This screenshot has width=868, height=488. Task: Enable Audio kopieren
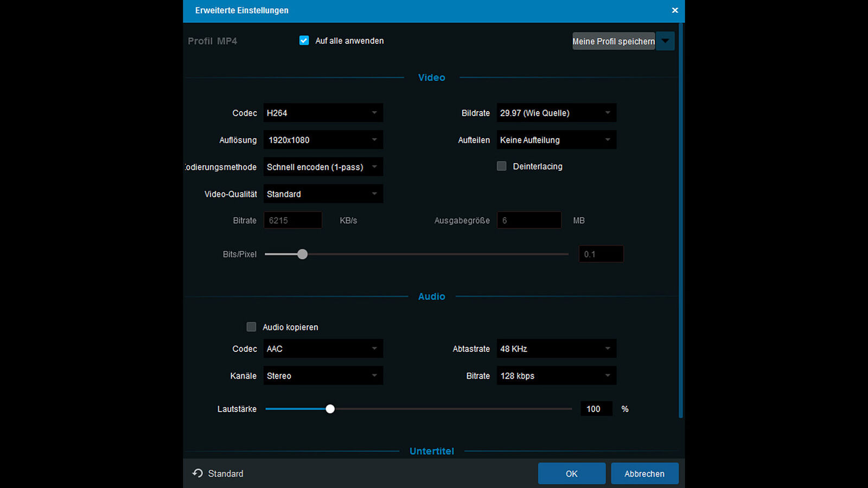[251, 326]
